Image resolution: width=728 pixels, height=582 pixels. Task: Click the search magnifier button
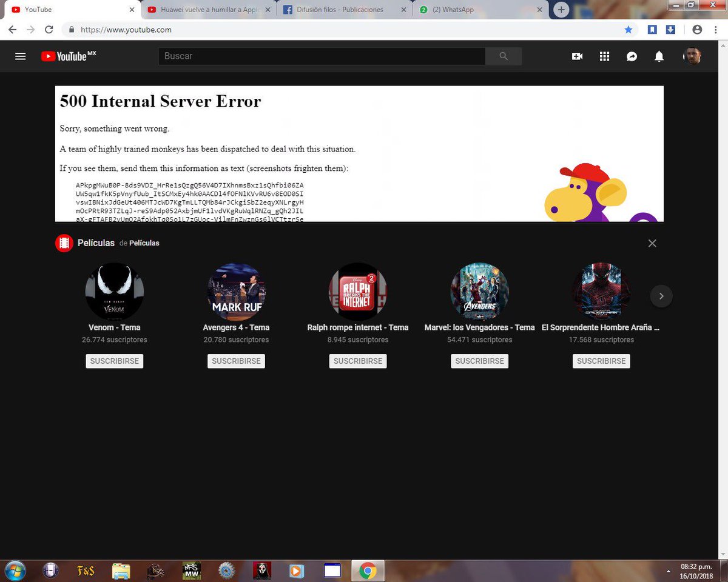[504, 56]
